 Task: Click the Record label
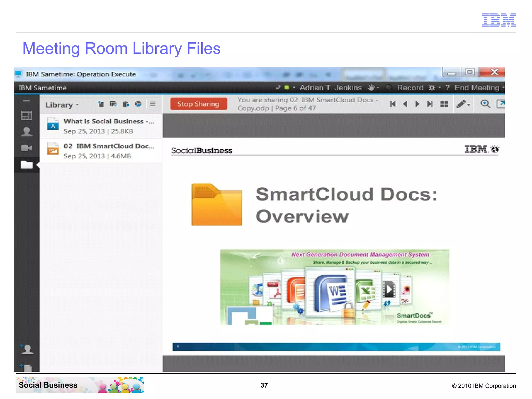[410, 88]
